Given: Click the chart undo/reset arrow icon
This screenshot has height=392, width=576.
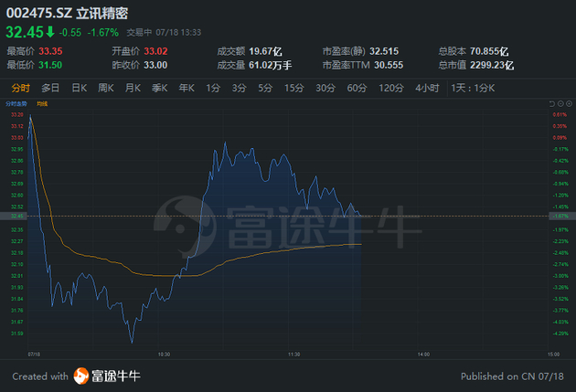Looking at the screenshot, I should (x=551, y=104).
